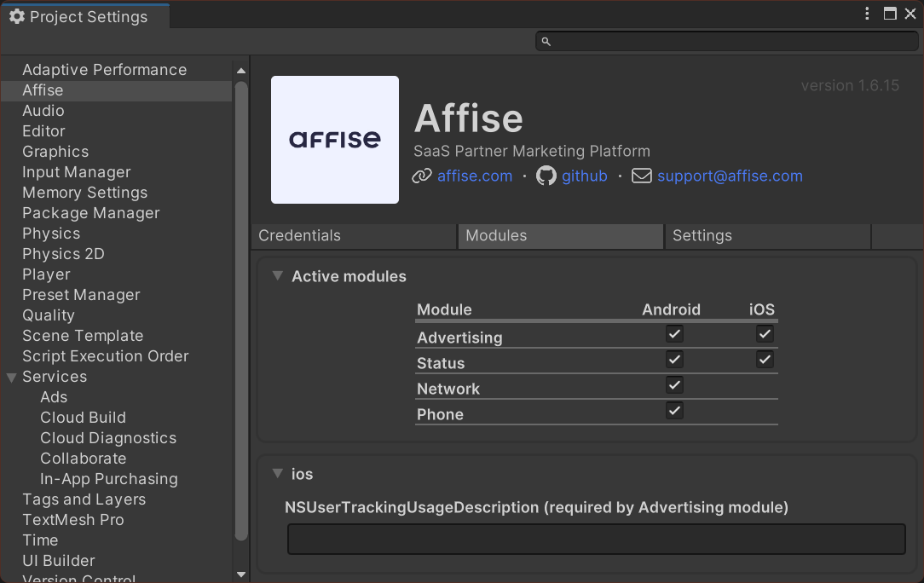This screenshot has width=924, height=583.
Task: Disable Advertising for Android
Action: tap(674, 333)
